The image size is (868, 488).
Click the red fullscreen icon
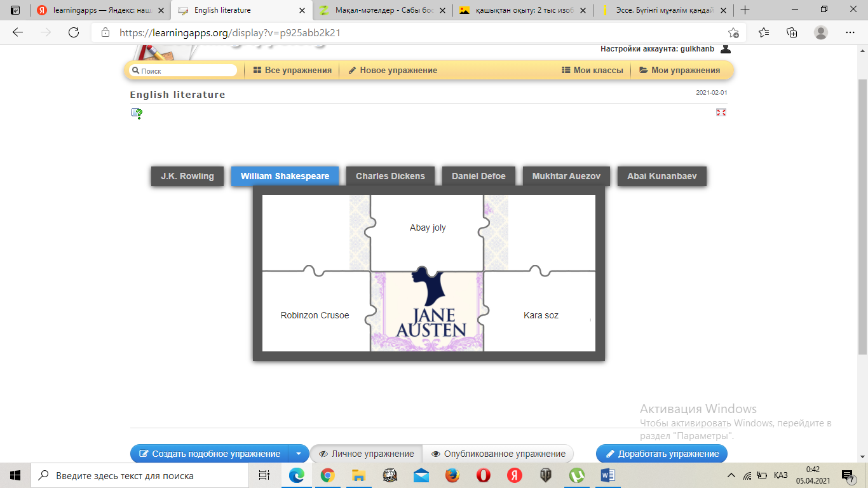(721, 112)
